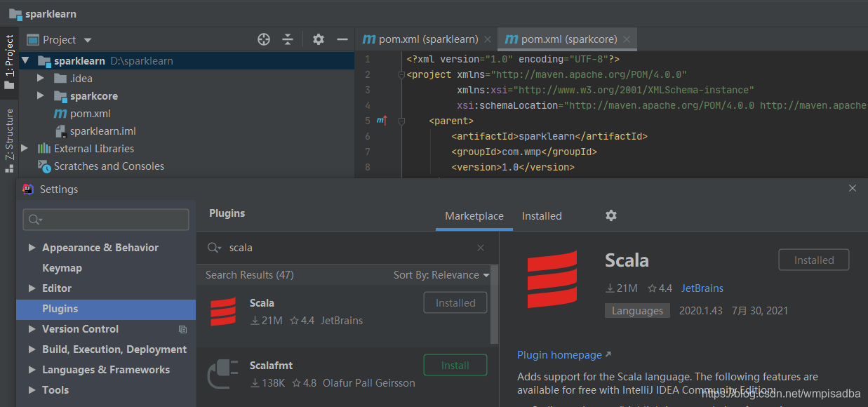This screenshot has width=868, height=407.
Task: Click Search Results (47) label
Action: coord(250,275)
